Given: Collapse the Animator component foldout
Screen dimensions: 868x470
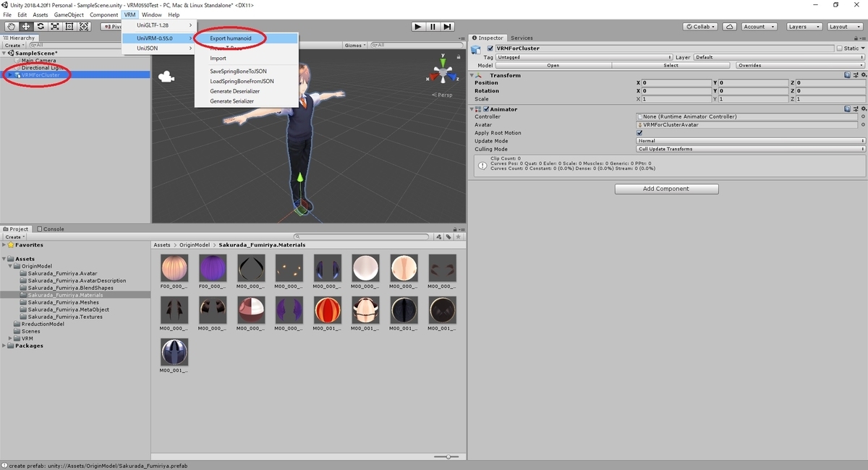Looking at the screenshot, I should [472, 109].
